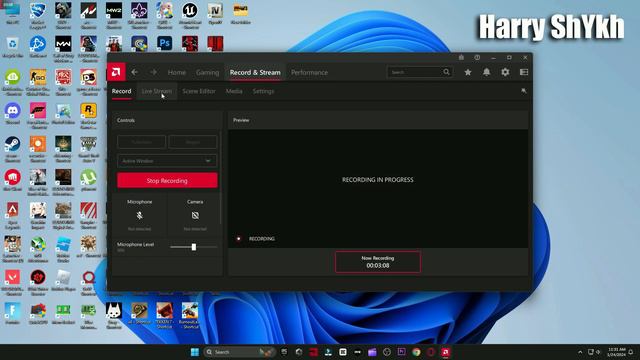Image resolution: width=640 pixels, height=360 pixels.
Task: Click the taskbar Search box
Action: coord(239,352)
